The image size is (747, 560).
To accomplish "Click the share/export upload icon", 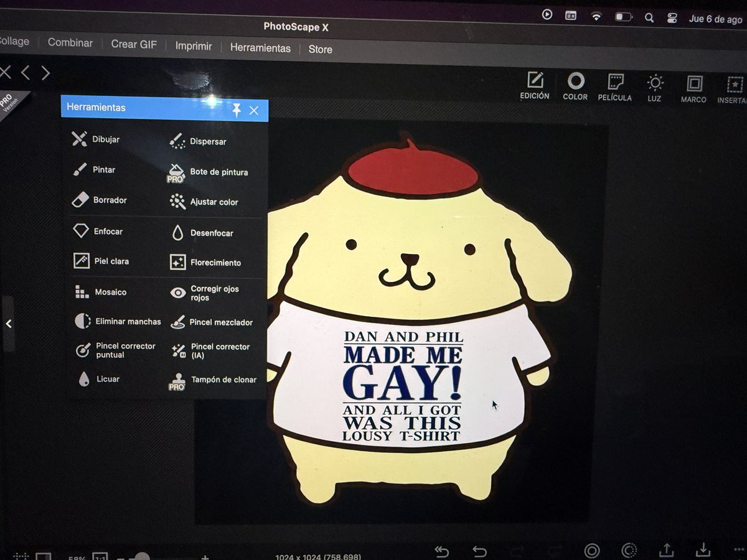I will tap(666, 549).
